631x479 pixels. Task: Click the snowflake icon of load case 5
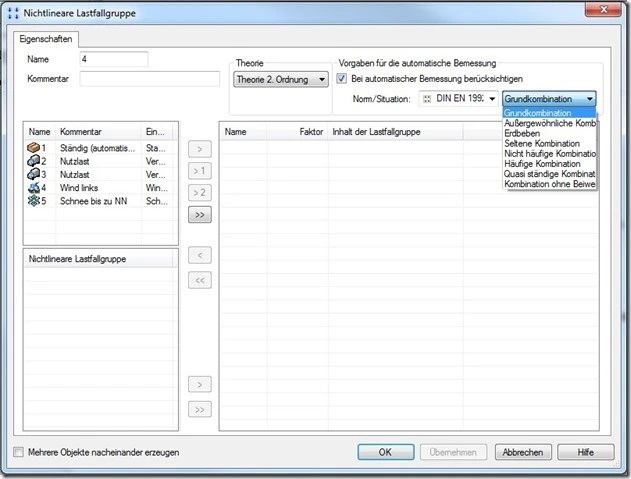[34, 201]
